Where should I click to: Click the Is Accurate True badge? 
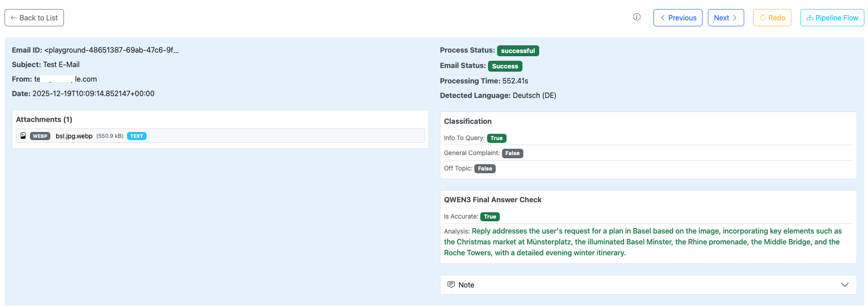490,217
